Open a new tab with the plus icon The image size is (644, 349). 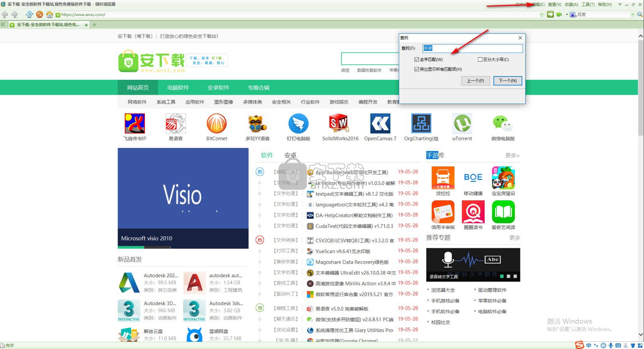[95, 25]
